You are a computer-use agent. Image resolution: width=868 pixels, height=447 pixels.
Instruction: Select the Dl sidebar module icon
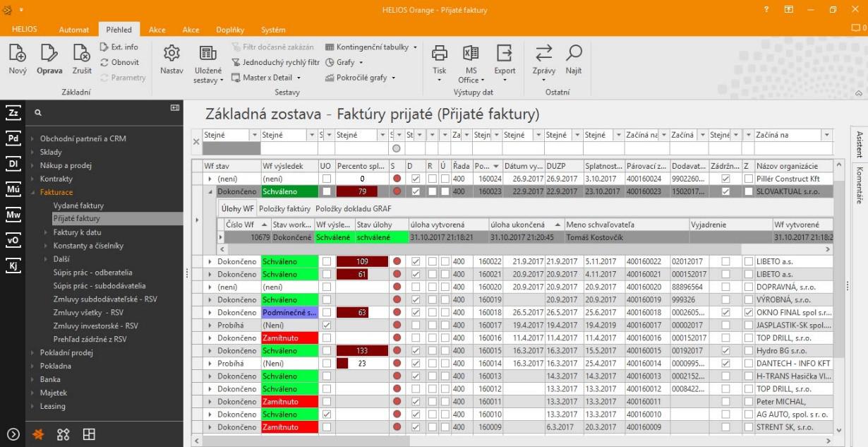pyautogui.click(x=13, y=164)
